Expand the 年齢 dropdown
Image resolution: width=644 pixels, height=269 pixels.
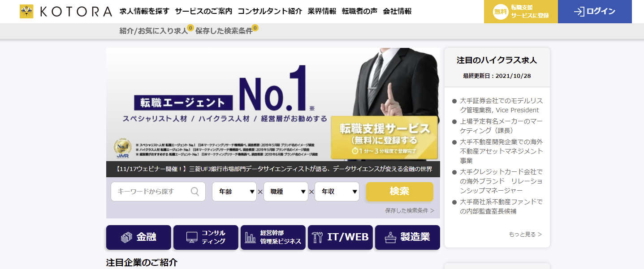[234, 192]
